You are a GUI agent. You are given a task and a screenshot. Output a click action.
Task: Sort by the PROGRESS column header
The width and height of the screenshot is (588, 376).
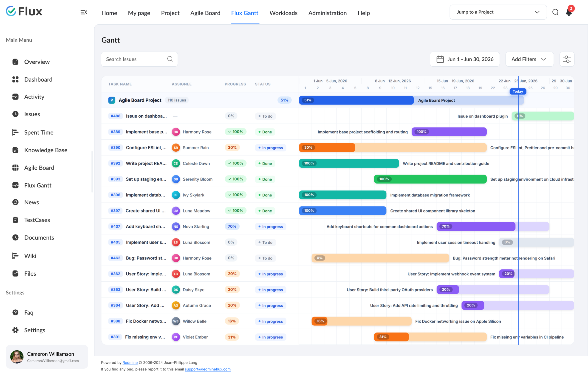(235, 84)
